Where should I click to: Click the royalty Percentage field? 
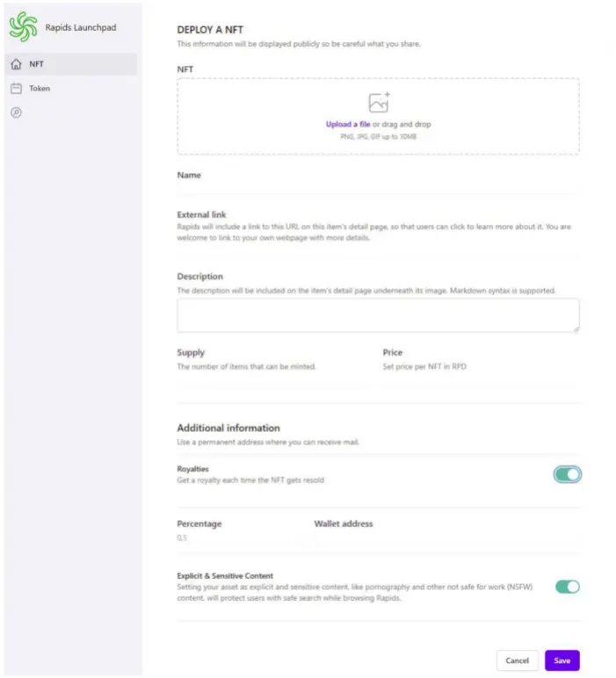[242, 537]
